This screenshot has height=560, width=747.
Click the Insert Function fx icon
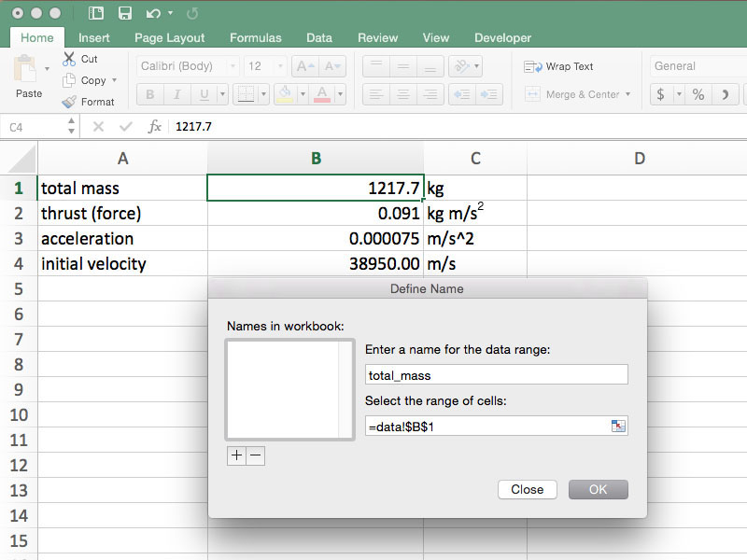tap(155, 126)
